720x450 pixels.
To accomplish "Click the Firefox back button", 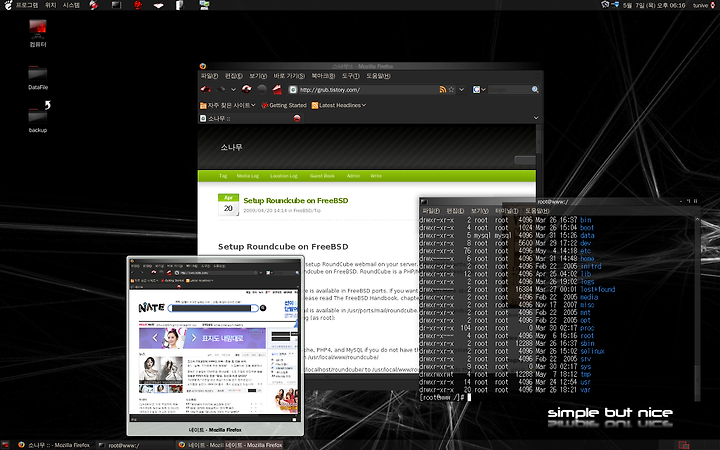I will click(x=205, y=89).
